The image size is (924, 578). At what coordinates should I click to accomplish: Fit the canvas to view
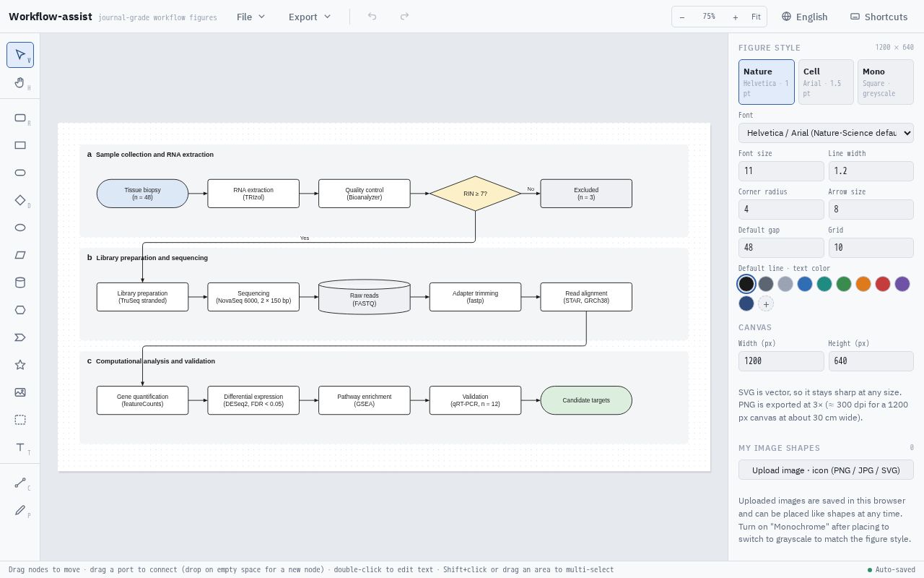pos(756,17)
